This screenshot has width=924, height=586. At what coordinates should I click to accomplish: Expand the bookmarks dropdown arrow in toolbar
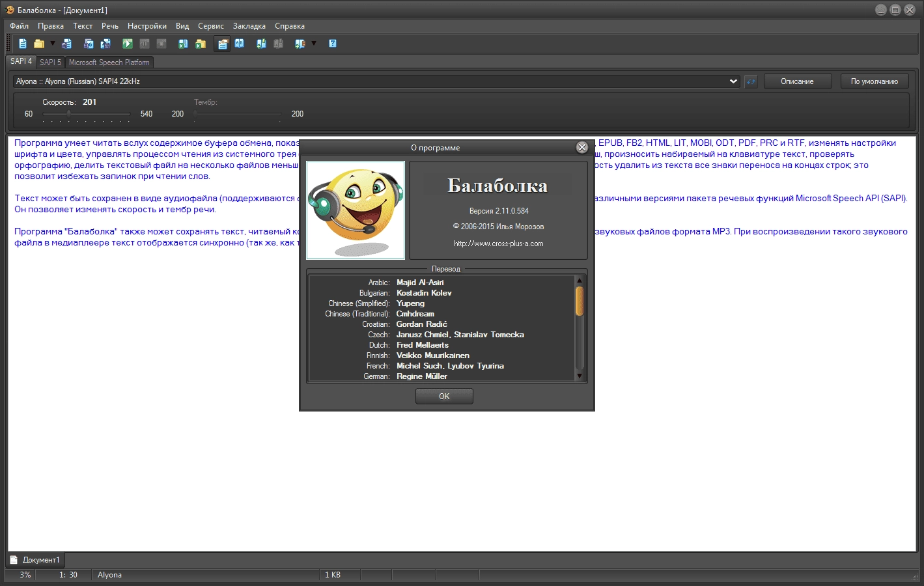pos(314,44)
